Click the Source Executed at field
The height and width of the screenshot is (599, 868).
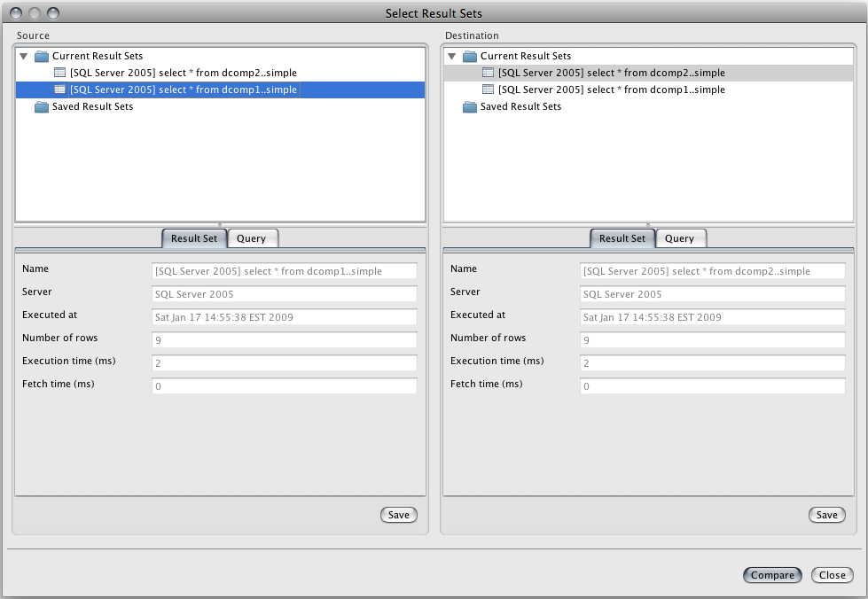(x=284, y=317)
